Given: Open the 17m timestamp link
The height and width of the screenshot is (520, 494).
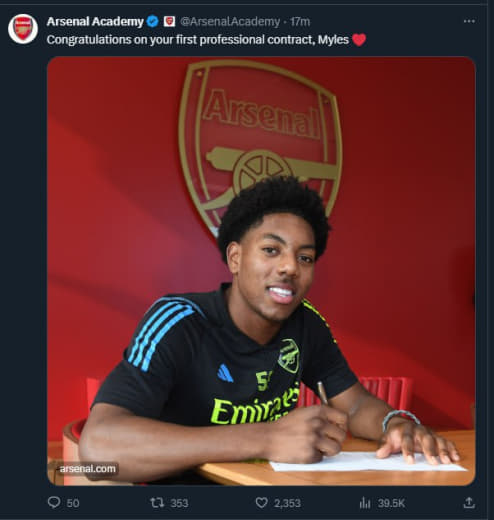Looking at the screenshot, I should (300, 22).
